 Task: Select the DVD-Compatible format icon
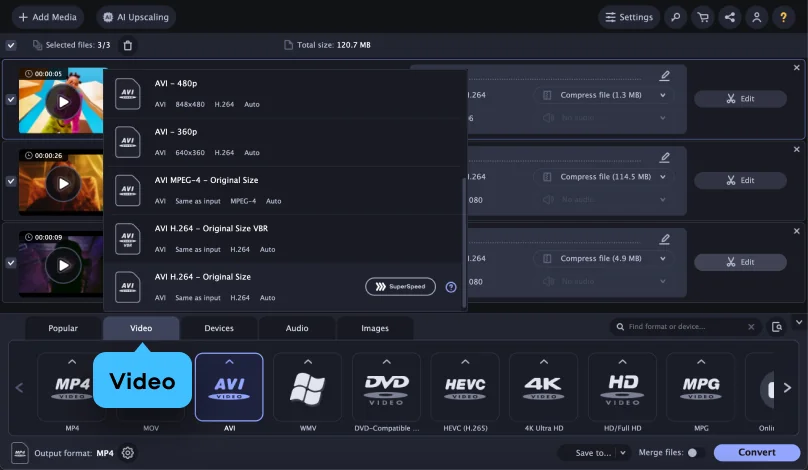click(386, 387)
